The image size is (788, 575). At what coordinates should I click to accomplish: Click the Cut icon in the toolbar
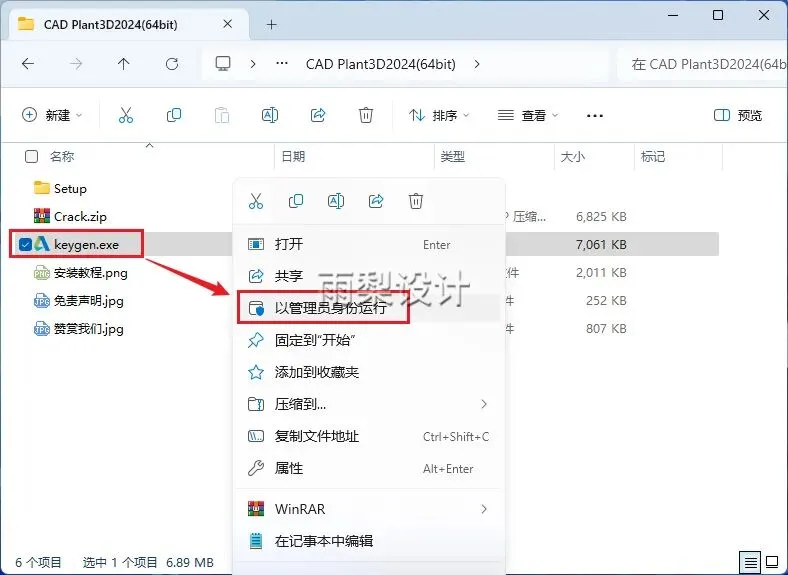(x=126, y=116)
